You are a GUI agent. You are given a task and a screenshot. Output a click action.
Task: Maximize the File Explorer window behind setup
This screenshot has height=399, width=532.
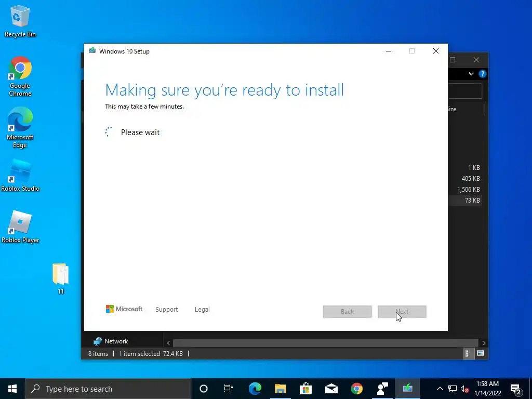[453, 60]
